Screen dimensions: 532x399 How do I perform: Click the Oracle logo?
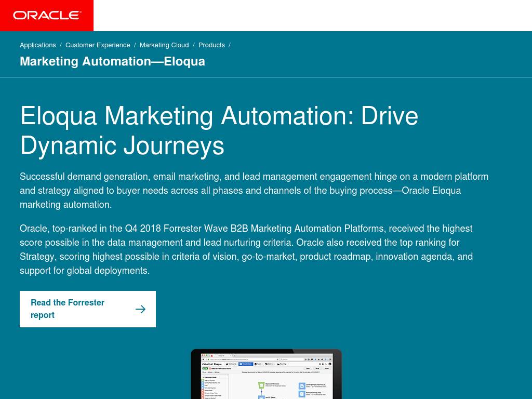[x=47, y=16]
